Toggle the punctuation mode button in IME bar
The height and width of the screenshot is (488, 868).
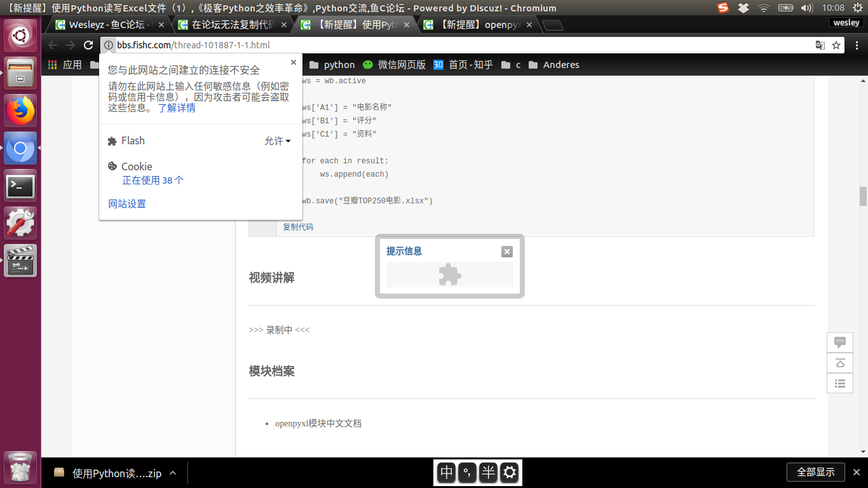click(x=467, y=473)
